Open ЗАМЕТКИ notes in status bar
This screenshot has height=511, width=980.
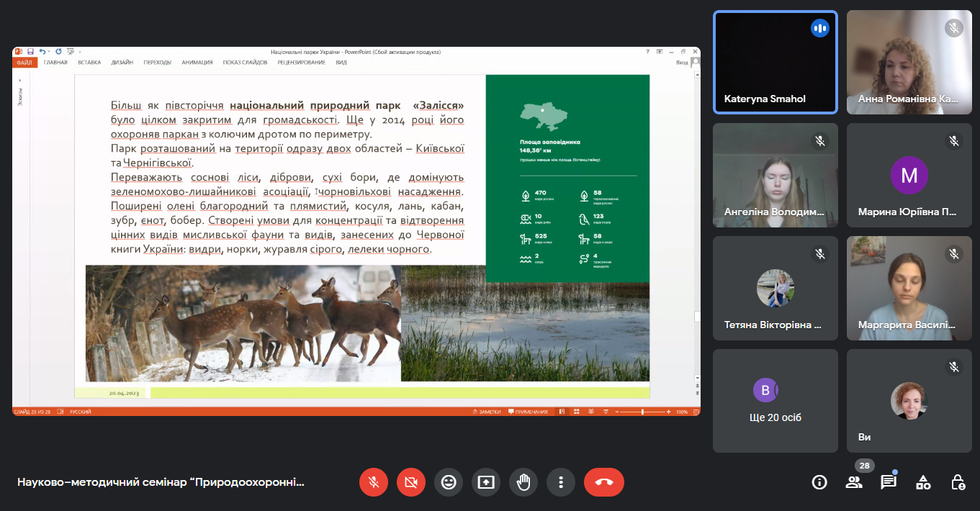pyautogui.click(x=487, y=412)
